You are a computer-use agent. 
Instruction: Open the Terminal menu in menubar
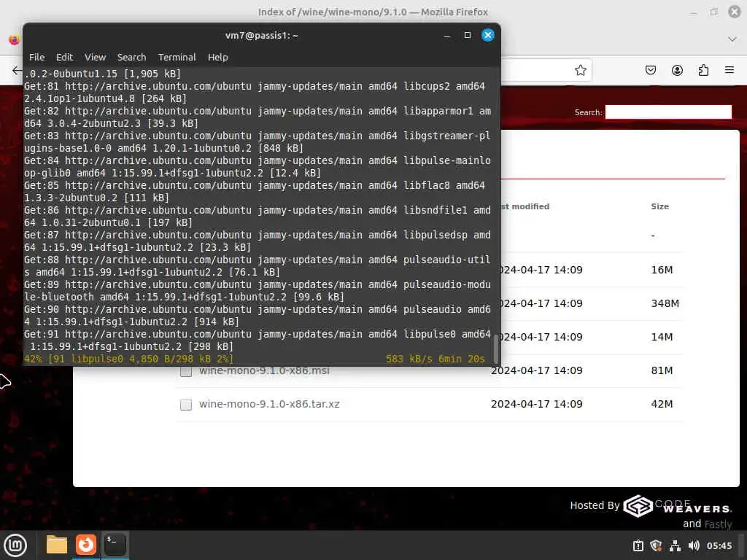coord(177,57)
